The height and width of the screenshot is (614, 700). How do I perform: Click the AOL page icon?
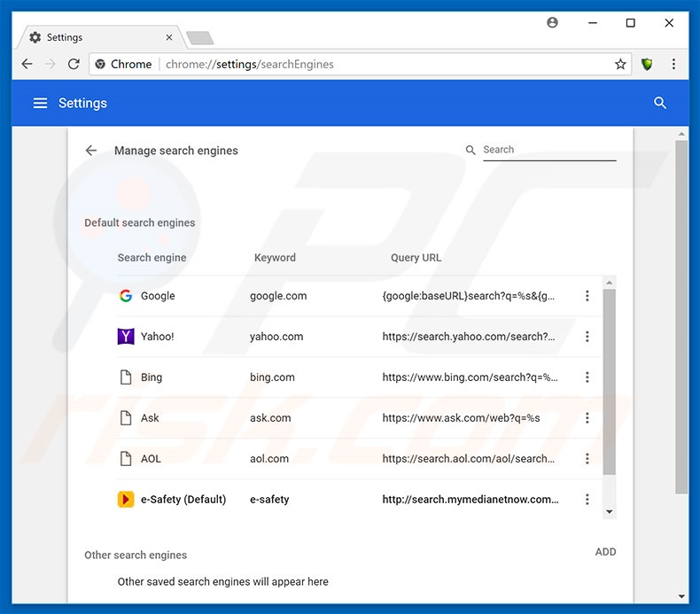[x=126, y=459]
